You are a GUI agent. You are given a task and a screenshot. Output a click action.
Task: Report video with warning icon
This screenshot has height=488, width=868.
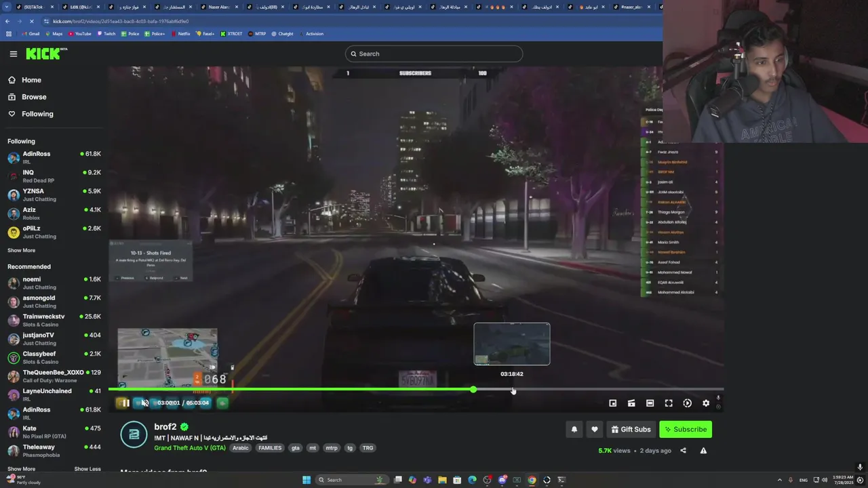point(703,451)
